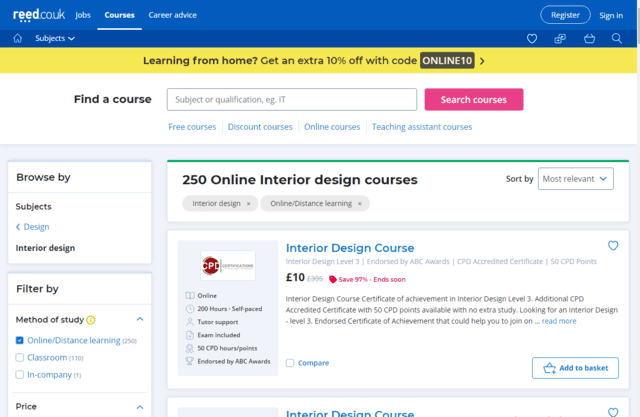
Task: Click the Search courses button
Action: click(x=473, y=100)
